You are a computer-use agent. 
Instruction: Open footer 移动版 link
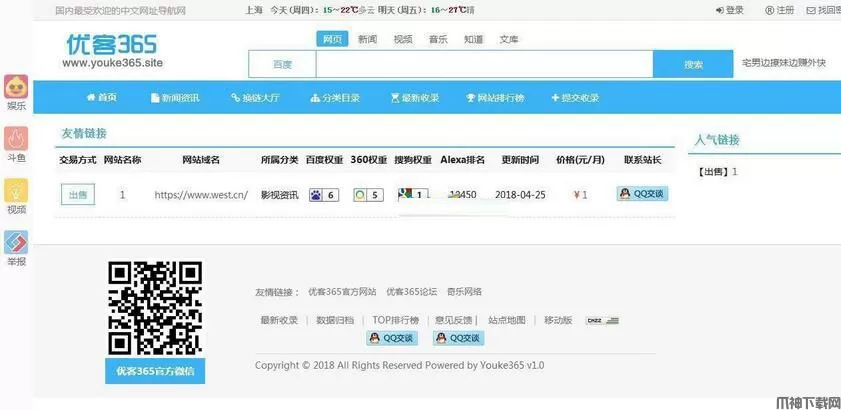(x=558, y=320)
